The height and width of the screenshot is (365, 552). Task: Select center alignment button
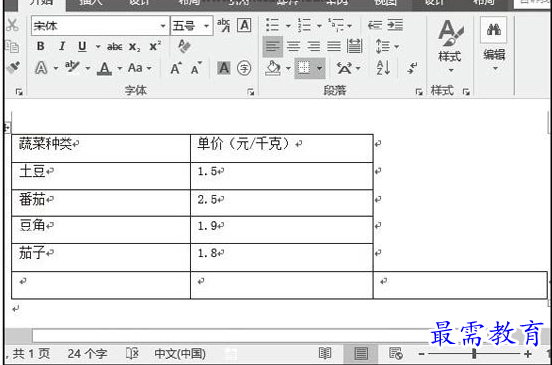293,46
